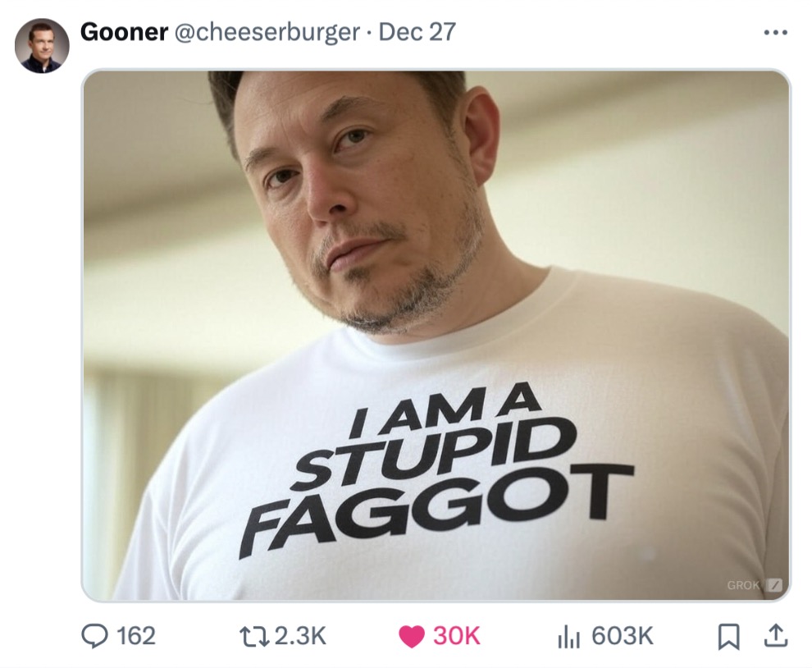Image resolution: width=812 pixels, height=668 pixels.
Task: Unlike the post via the pink heart
Action: 412,636
